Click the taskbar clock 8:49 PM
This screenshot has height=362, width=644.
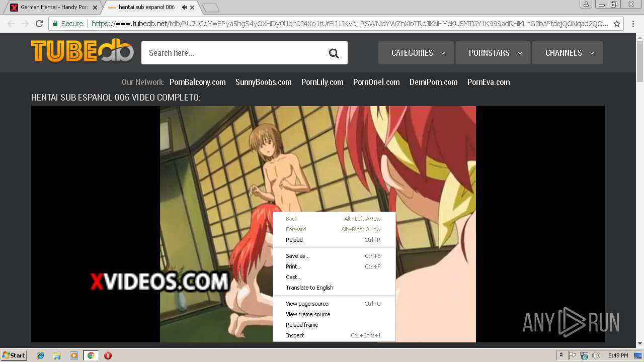[x=618, y=355]
